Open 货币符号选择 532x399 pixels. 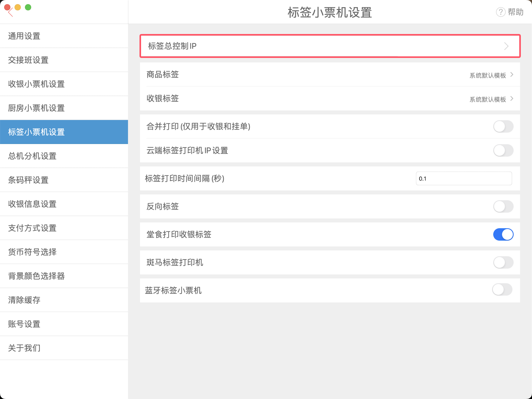click(64, 252)
